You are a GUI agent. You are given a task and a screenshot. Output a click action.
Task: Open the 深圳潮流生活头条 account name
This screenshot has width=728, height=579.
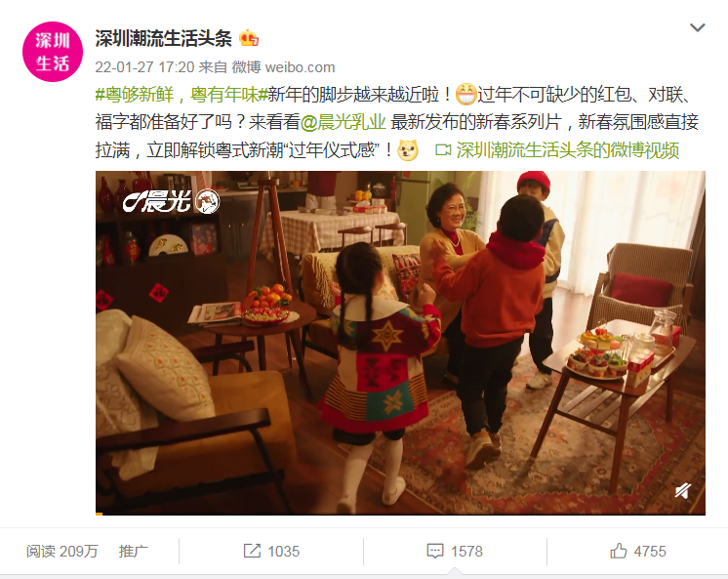click(x=163, y=39)
